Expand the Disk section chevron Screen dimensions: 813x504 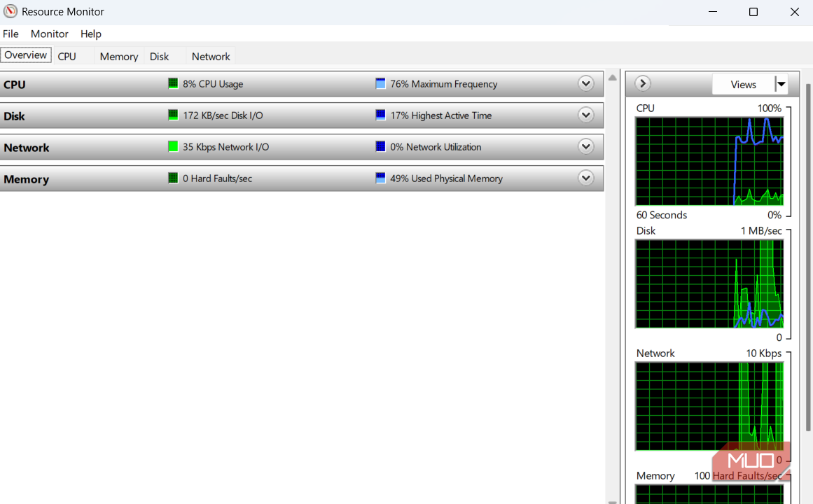coord(586,115)
